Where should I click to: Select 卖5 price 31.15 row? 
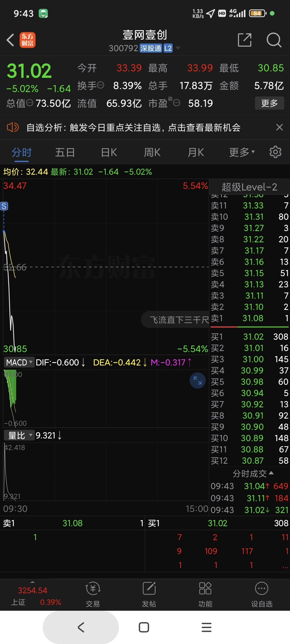click(x=249, y=273)
